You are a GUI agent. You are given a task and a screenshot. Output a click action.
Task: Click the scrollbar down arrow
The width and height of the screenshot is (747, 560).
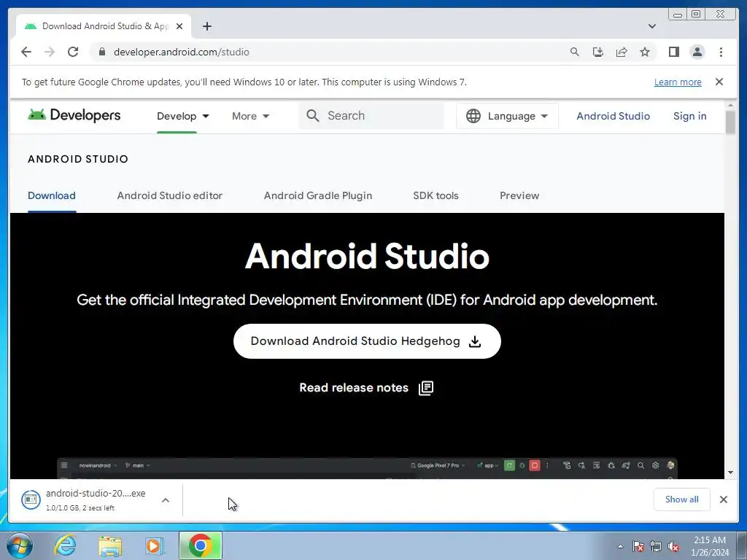pyautogui.click(x=730, y=472)
